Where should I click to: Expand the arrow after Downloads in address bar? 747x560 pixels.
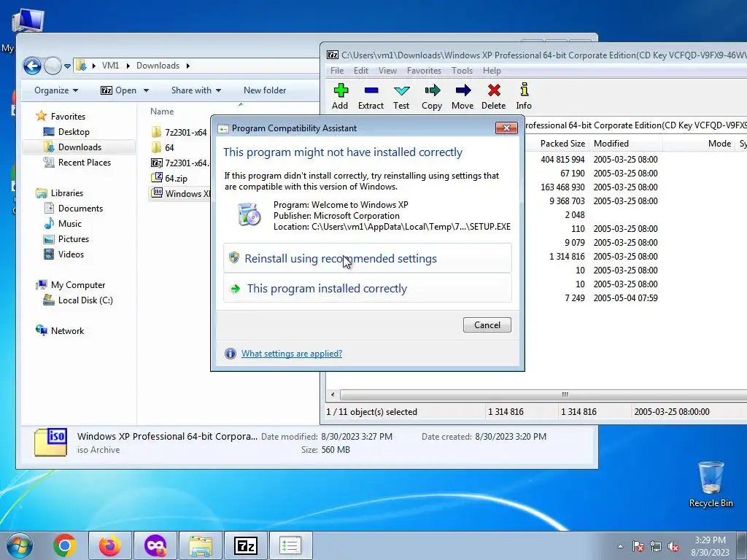(x=187, y=66)
